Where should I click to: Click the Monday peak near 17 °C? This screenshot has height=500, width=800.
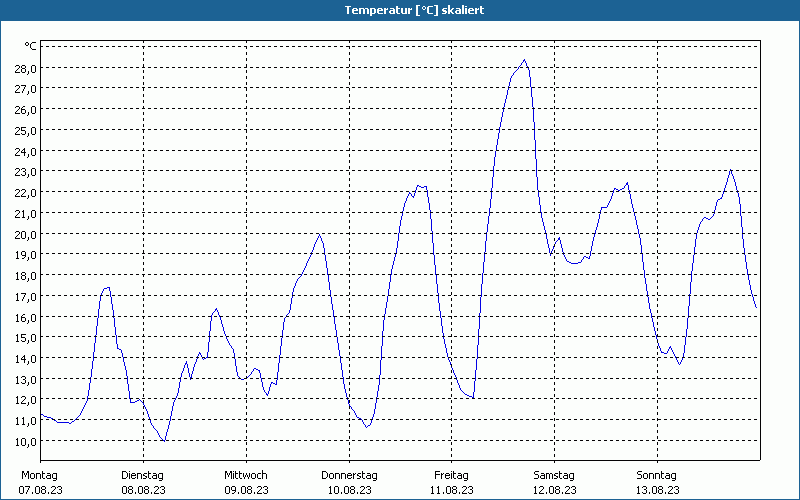click(x=108, y=288)
